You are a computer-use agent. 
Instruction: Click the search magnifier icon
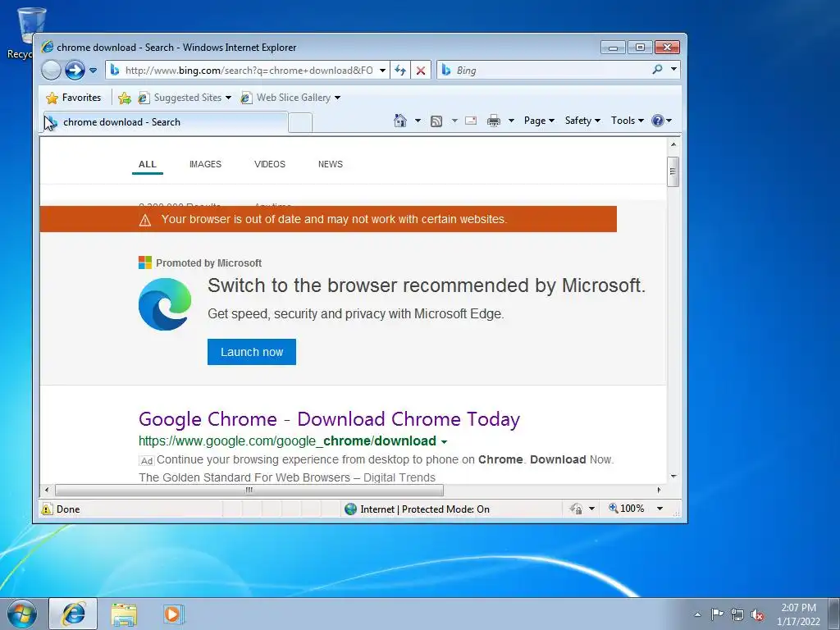tap(657, 69)
